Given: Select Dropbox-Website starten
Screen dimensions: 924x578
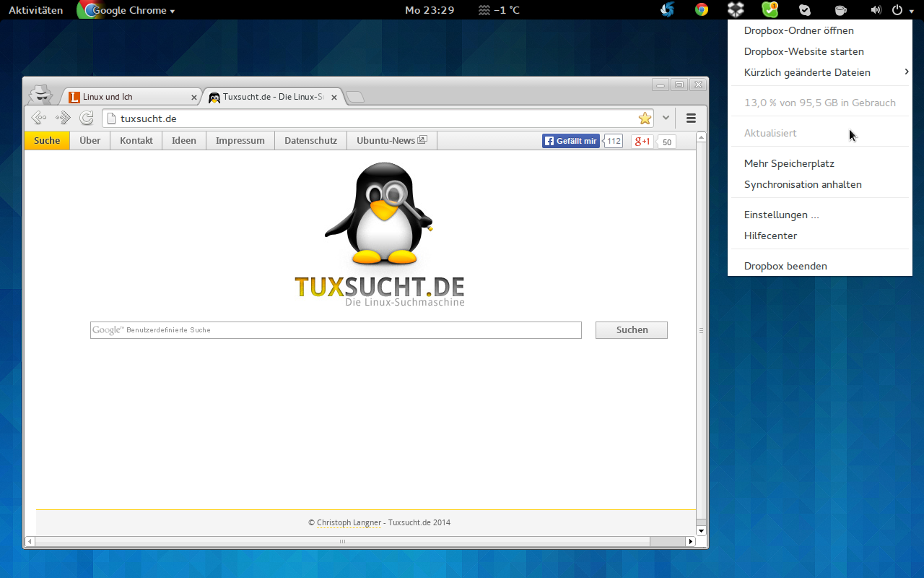Looking at the screenshot, I should [x=820, y=51].
